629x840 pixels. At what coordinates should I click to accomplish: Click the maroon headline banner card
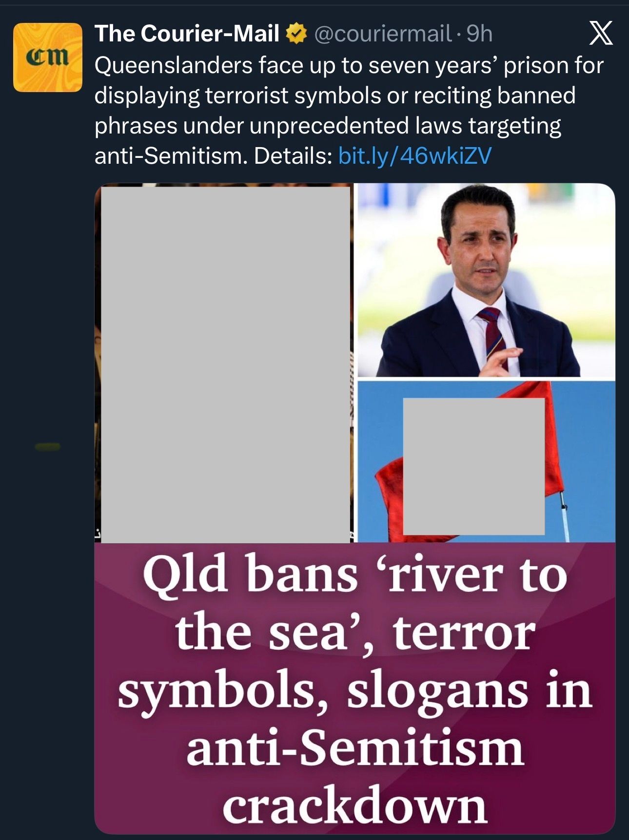pyautogui.click(x=354, y=688)
